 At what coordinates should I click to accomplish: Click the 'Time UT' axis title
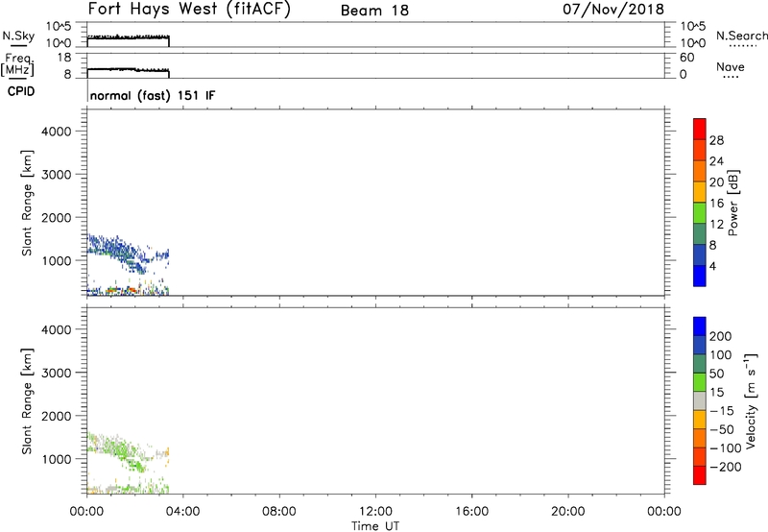pyautogui.click(x=375, y=526)
